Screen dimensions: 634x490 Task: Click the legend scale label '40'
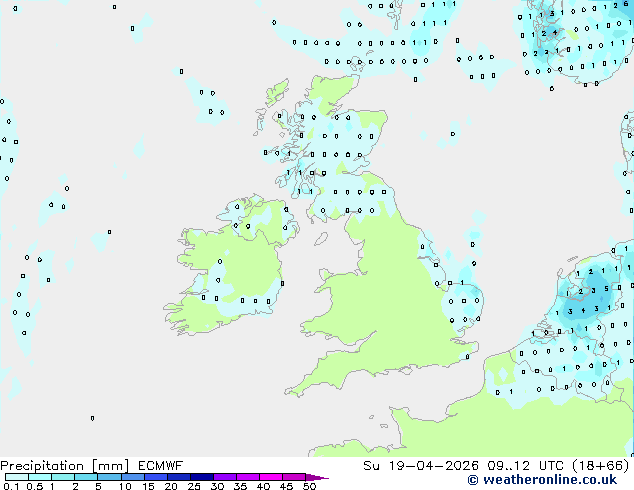click(x=263, y=486)
